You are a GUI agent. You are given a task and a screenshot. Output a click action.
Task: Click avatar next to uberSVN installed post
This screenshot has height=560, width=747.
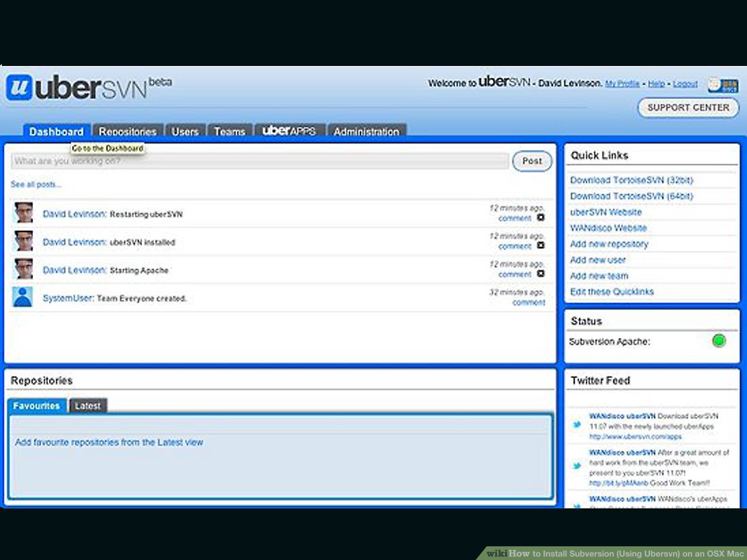24,241
